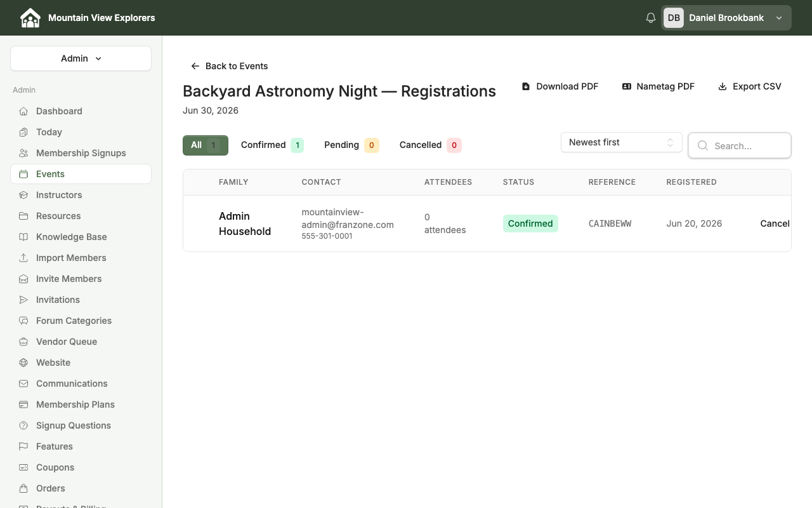
Task: Click the Admin Household family name
Action: [x=245, y=224]
